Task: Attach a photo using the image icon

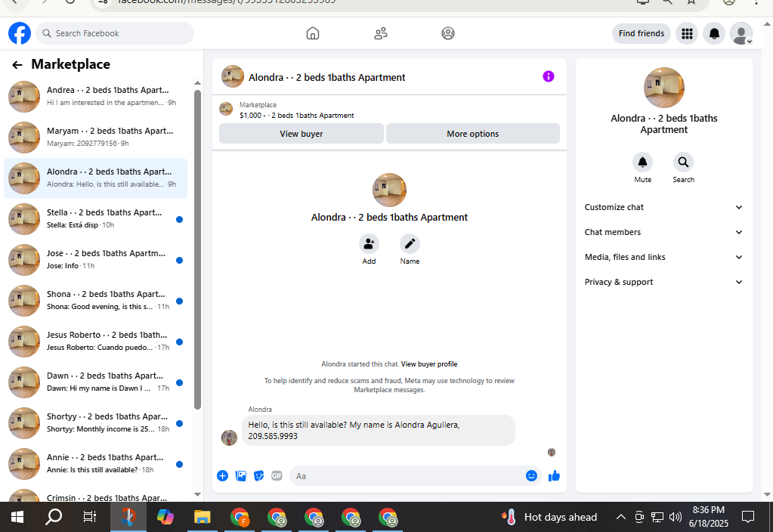Action: [240, 476]
